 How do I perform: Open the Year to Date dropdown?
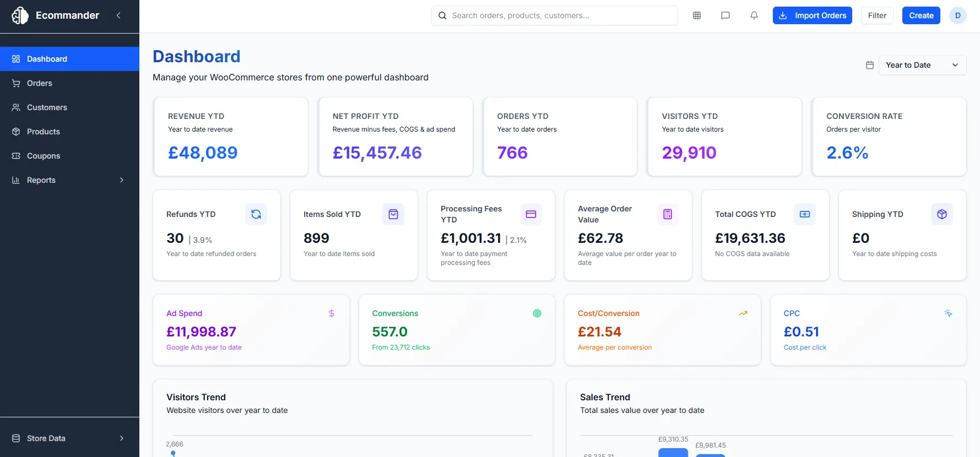[x=922, y=65]
